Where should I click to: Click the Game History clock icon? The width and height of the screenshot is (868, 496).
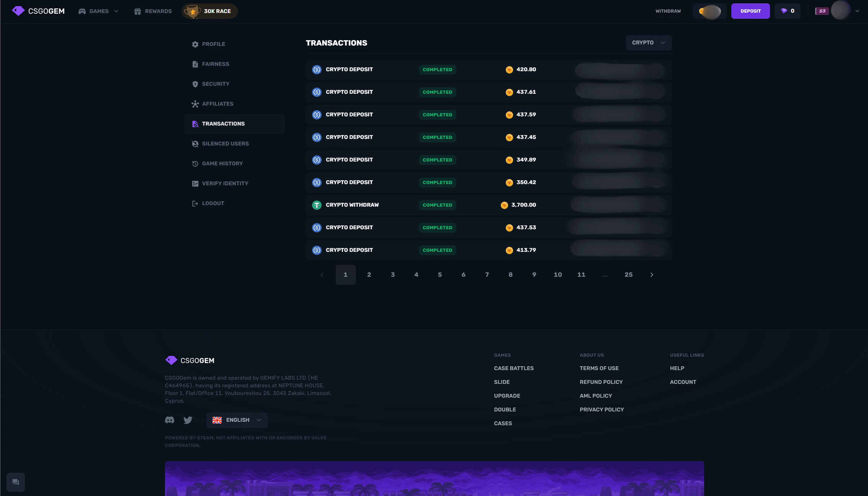(195, 164)
